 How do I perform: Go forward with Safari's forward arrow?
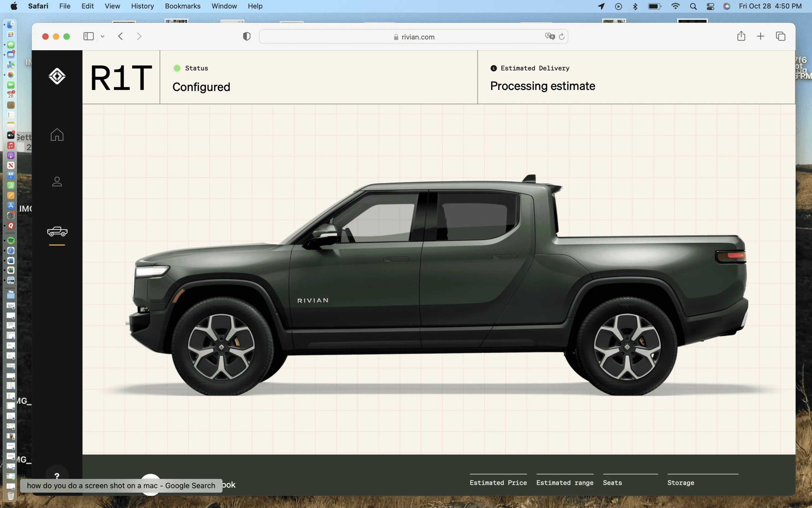pyautogui.click(x=139, y=36)
